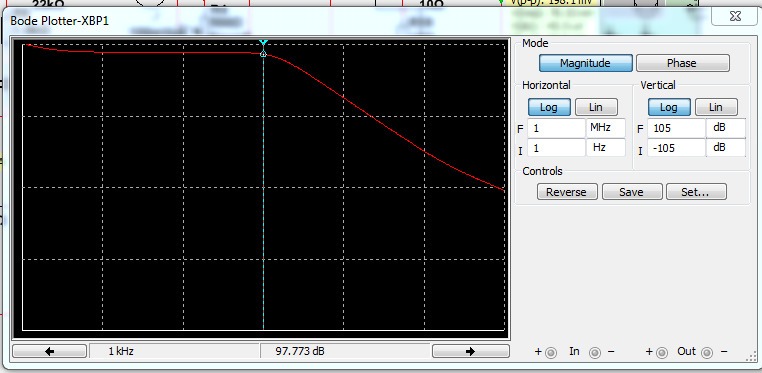Click the Reverse button
The width and height of the screenshot is (762, 373).
coord(566,192)
